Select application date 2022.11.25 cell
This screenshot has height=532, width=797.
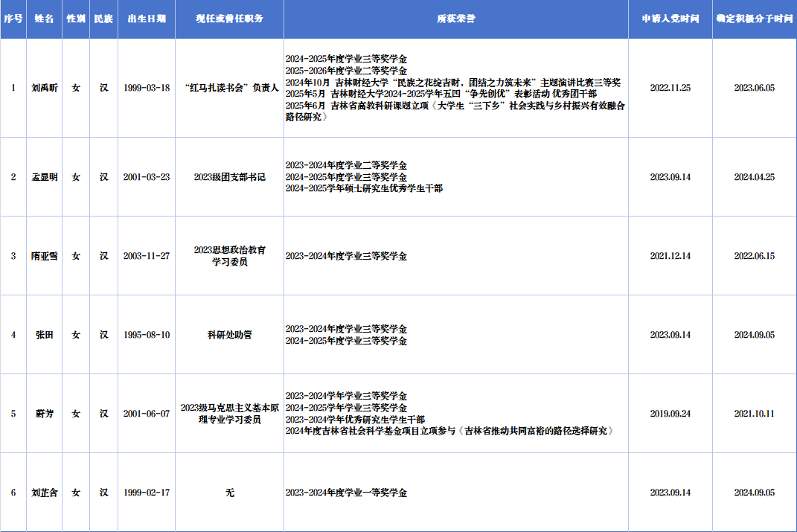670,88
